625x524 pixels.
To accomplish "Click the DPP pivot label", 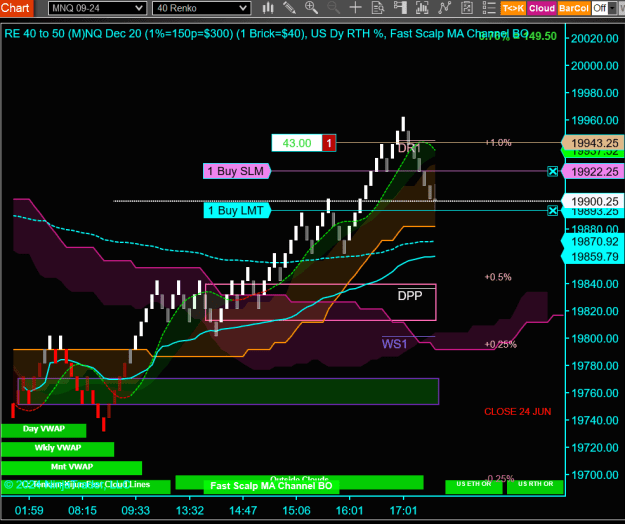I will click(x=410, y=296).
